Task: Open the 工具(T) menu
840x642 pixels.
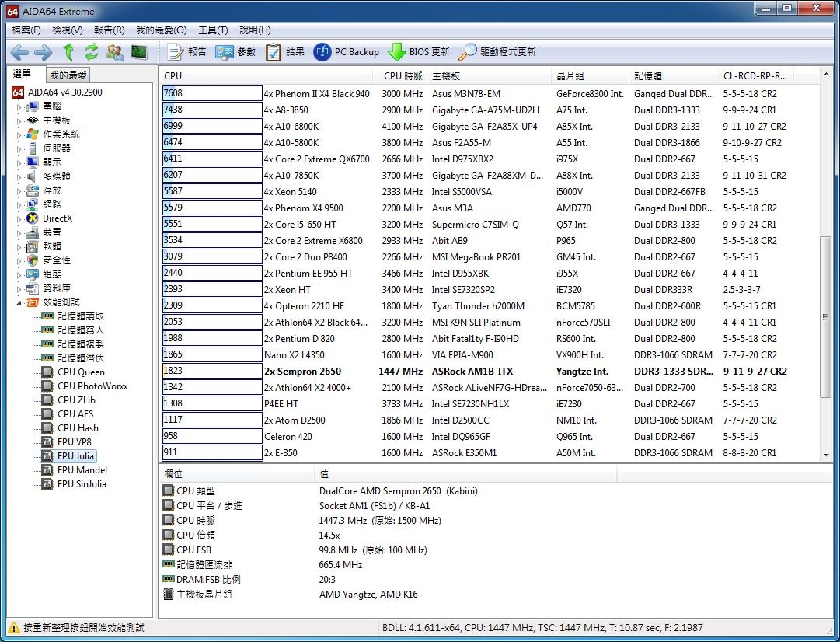Action: coord(213,30)
